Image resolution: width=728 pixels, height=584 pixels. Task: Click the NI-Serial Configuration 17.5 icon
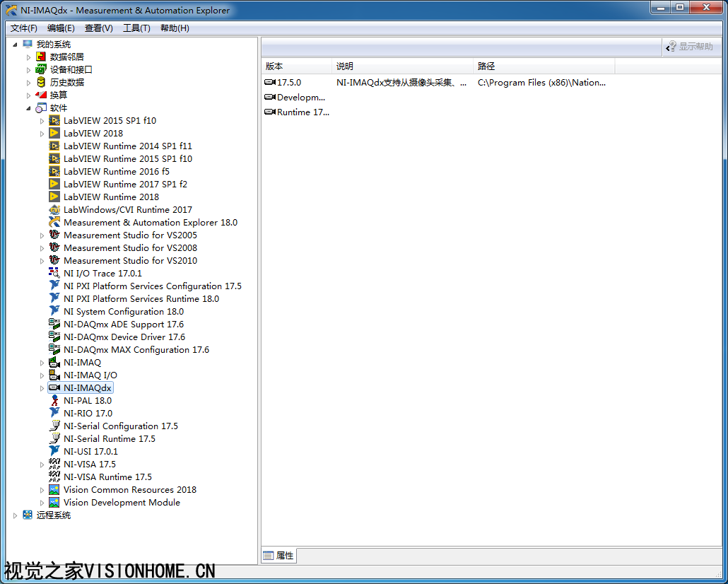point(54,426)
